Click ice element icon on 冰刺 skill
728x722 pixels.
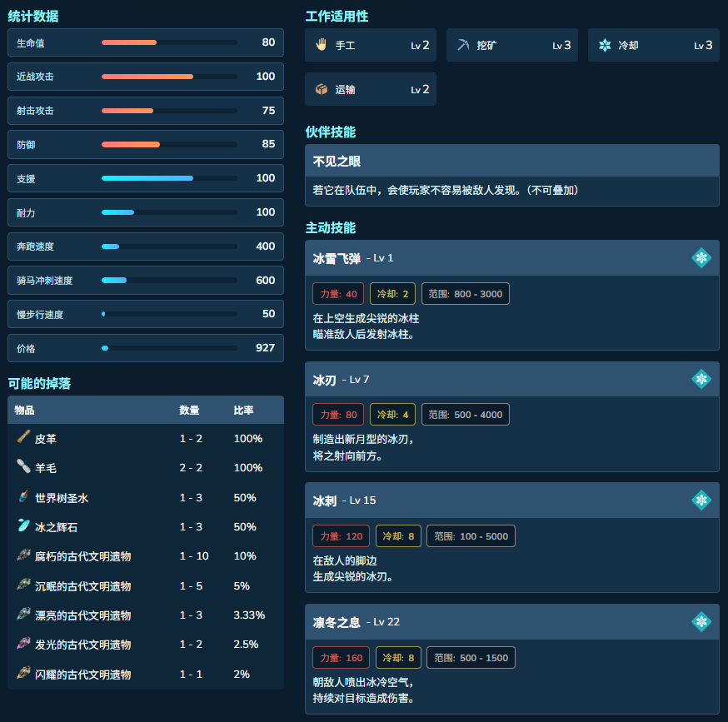coord(701,500)
